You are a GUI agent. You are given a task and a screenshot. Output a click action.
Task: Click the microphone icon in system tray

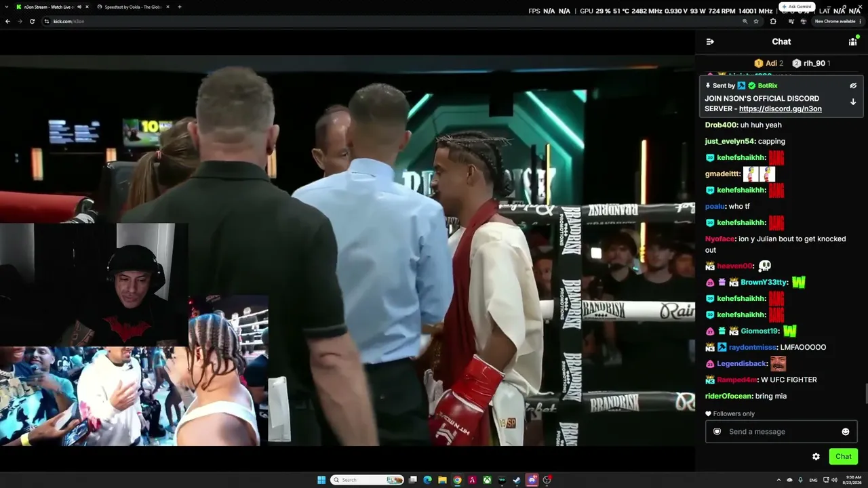(x=801, y=480)
